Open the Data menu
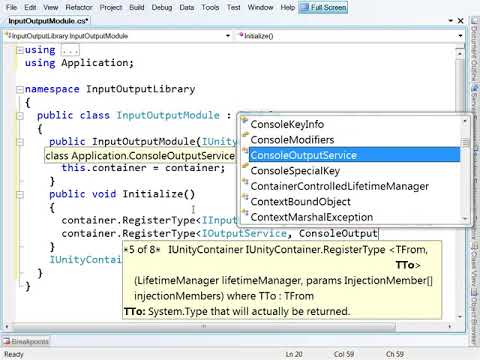 (x=187, y=7)
